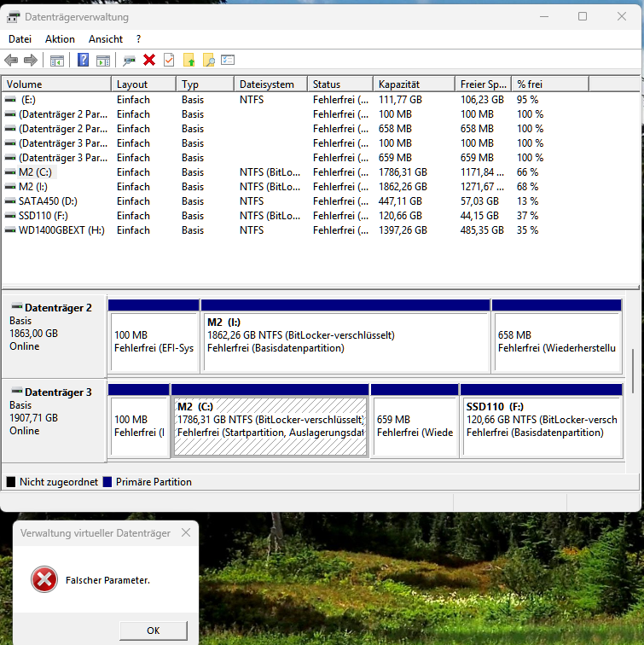Screen dimensions: 644x645
Task: Click the drive icon beside (E:) volume
Action: [x=10, y=100]
